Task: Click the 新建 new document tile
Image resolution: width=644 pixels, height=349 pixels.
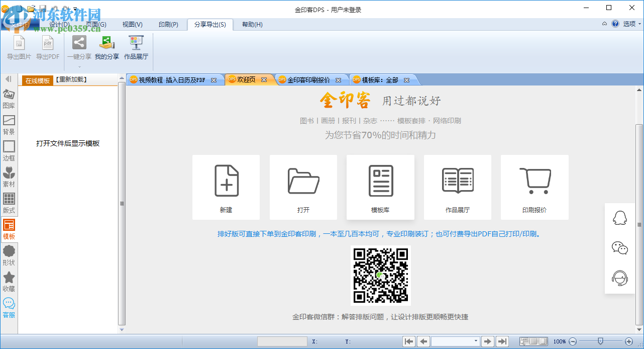Action: [226, 187]
